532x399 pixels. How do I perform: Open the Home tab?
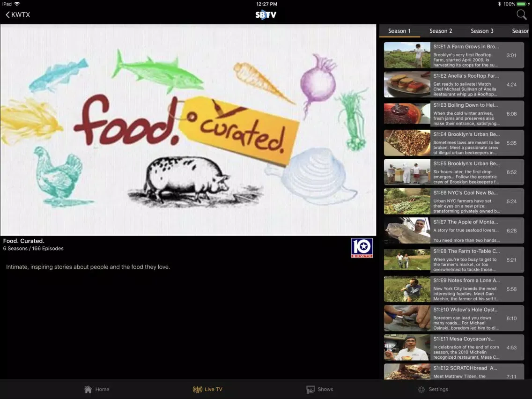coord(96,389)
